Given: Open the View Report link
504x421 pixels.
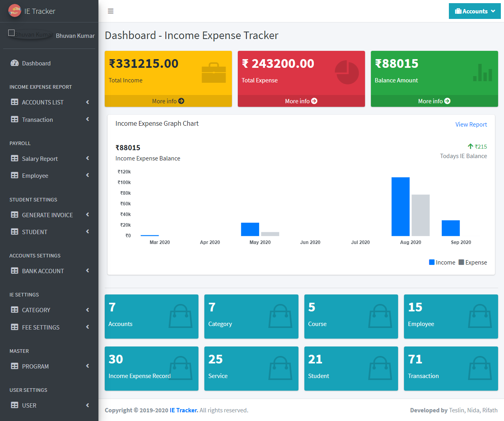Looking at the screenshot, I should 471,125.
